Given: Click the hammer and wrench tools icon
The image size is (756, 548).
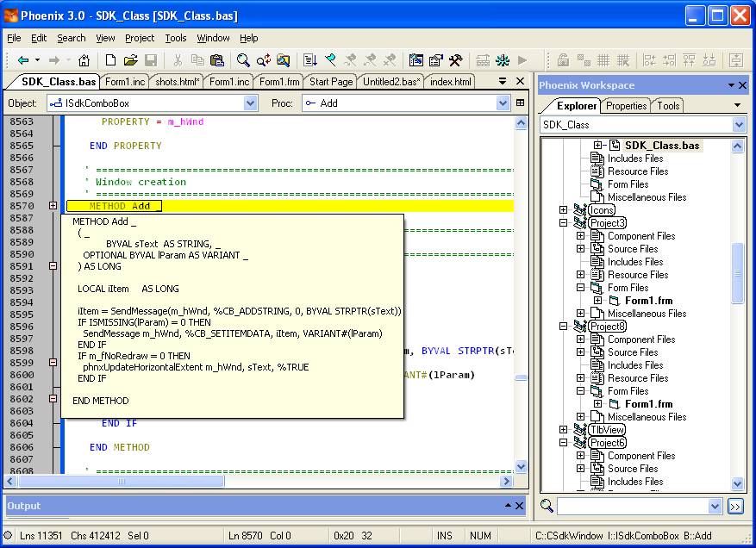Looking at the screenshot, I should point(456,60).
